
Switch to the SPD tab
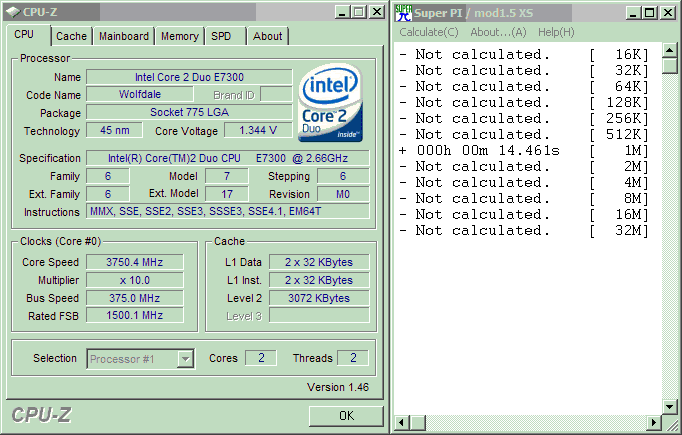click(x=221, y=36)
